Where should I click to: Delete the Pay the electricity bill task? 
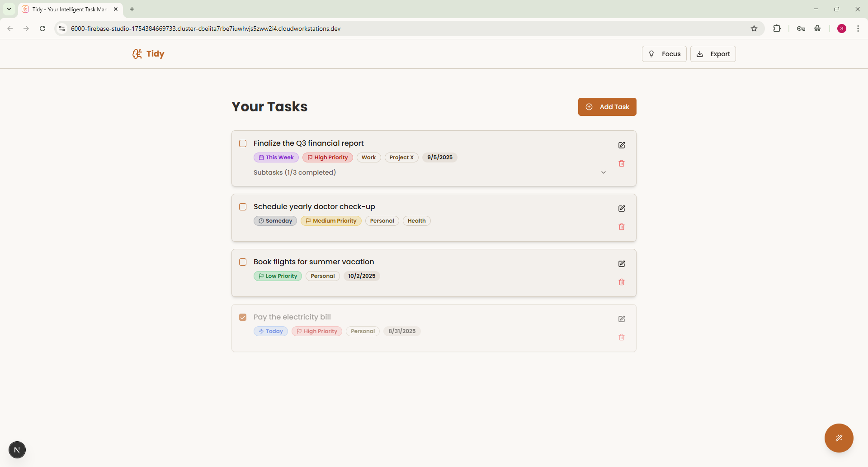click(x=622, y=337)
